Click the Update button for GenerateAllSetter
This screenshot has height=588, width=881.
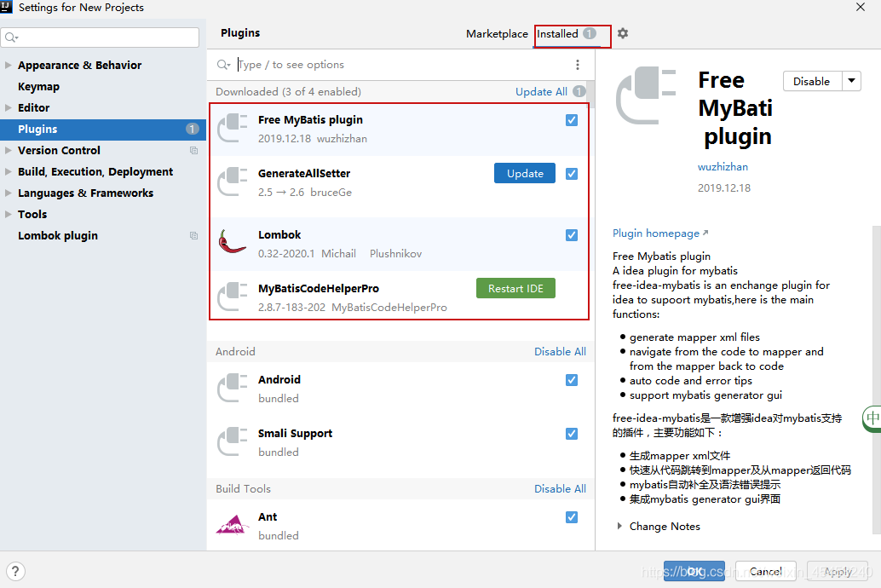524,173
